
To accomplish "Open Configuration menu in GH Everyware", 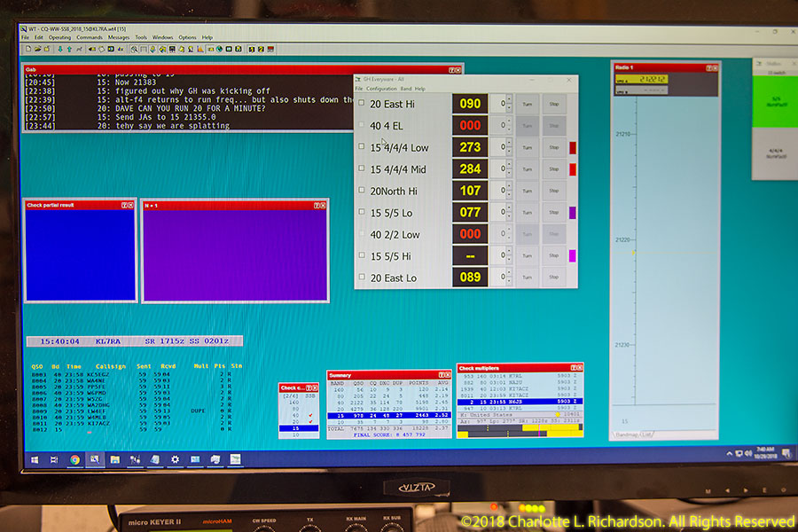I will [381, 89].
